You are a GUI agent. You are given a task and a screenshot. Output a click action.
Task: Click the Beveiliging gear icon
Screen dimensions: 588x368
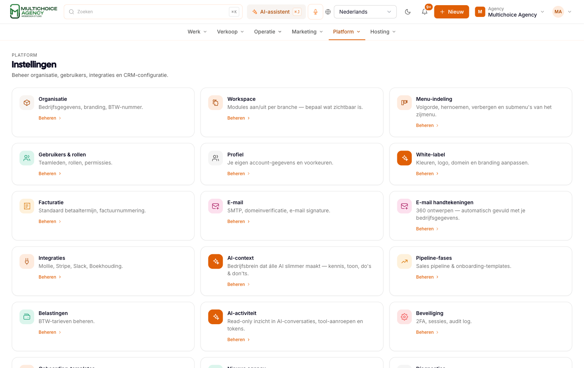[x=404, y=317]
